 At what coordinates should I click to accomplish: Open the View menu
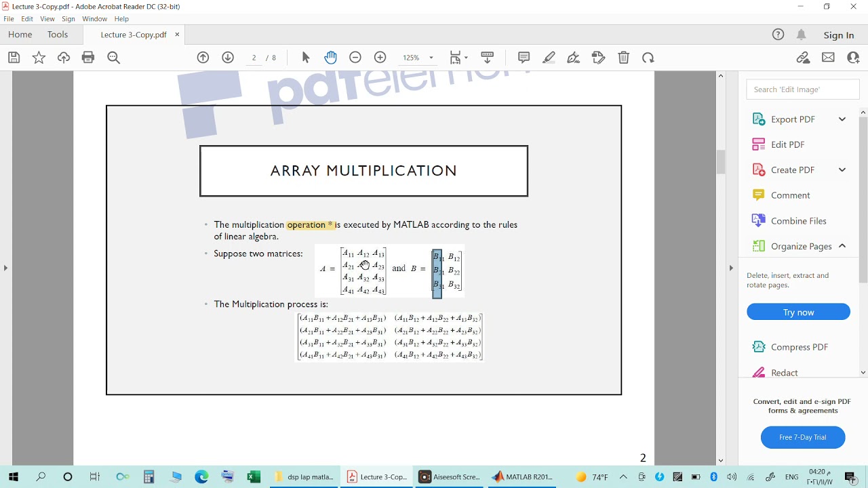47,19
